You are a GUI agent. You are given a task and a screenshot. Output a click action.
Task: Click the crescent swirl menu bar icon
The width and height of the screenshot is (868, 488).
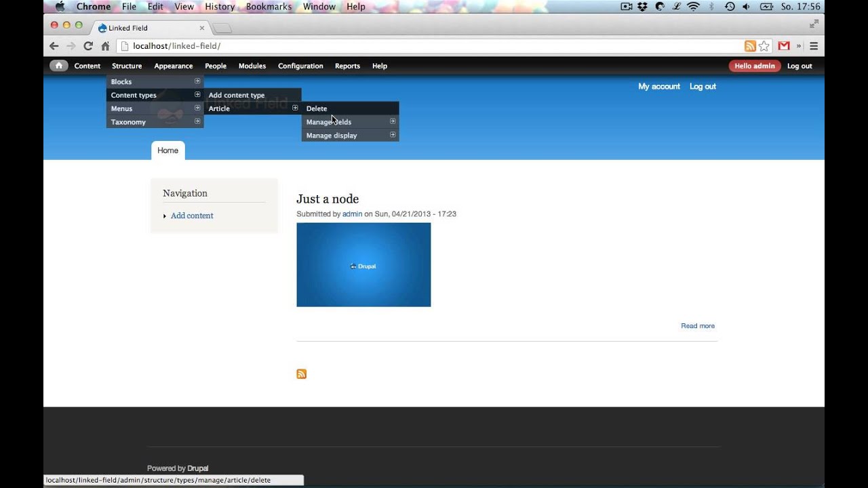coord(660,7)
